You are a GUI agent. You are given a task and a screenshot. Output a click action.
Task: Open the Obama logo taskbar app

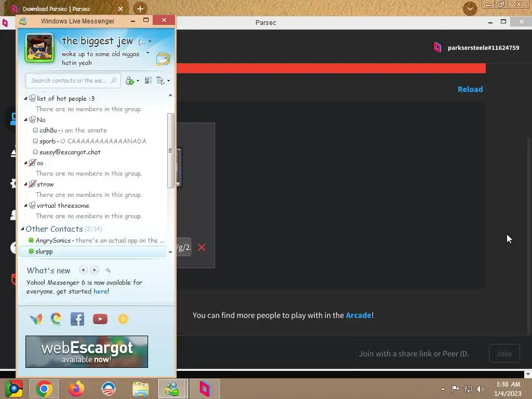109,389
